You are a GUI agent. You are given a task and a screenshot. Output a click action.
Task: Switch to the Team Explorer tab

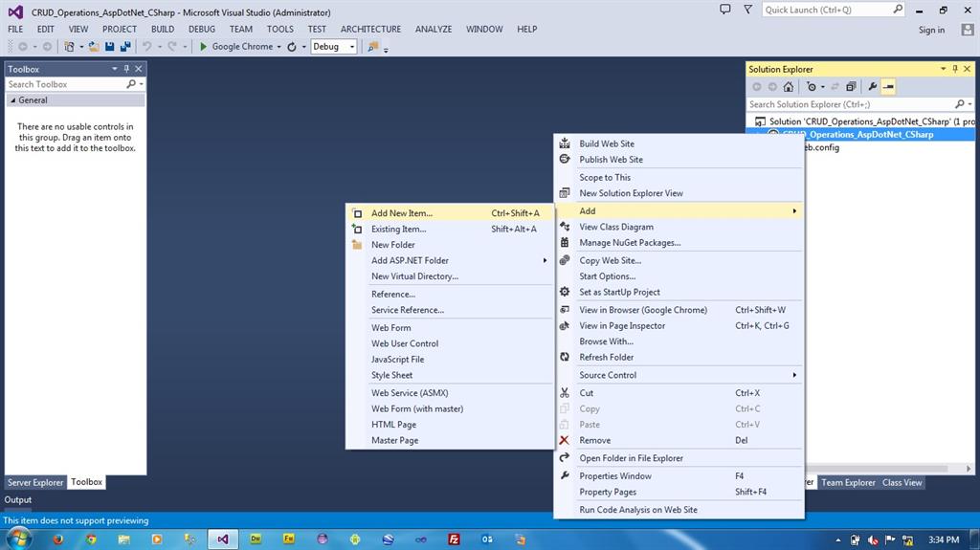(848, 482)
